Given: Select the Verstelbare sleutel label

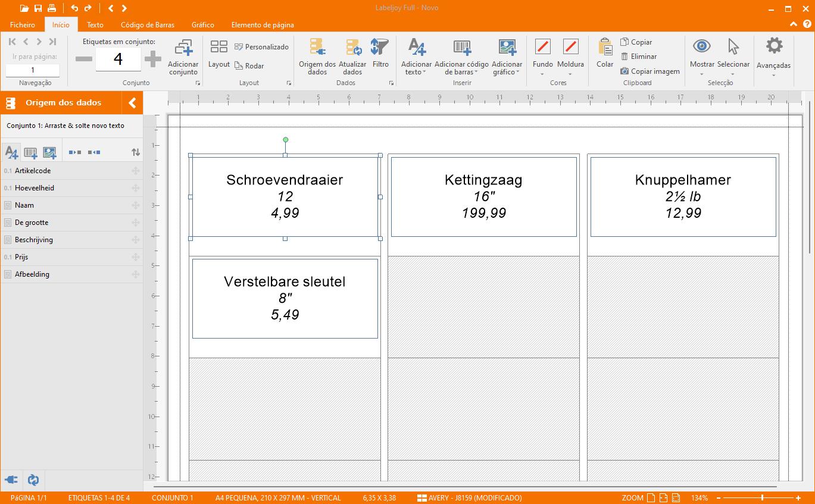Looking at the screenshot, I should pyautogui.click(x=285, y=299).
